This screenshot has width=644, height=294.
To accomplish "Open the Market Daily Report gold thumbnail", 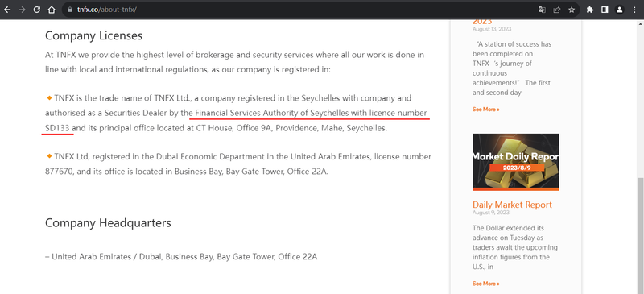I will 516,162.
